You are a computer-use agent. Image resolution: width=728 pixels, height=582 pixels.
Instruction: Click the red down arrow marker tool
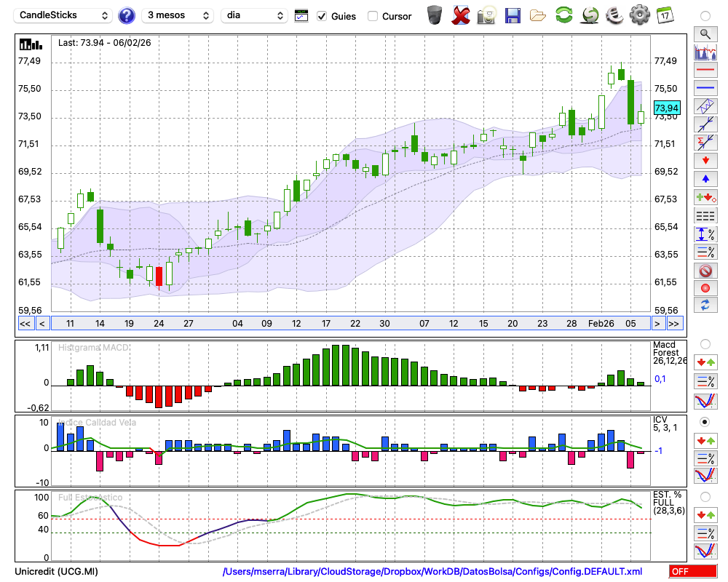705,160
